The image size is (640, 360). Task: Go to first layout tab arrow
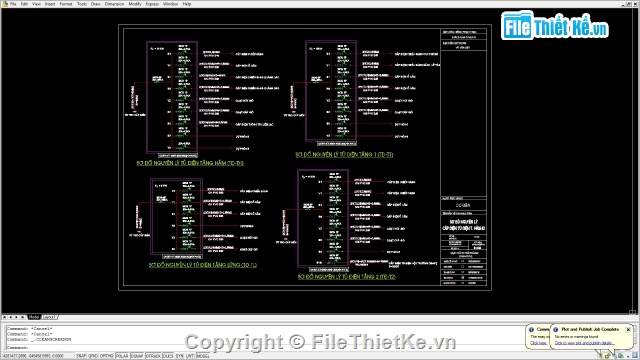click(4, 317)
